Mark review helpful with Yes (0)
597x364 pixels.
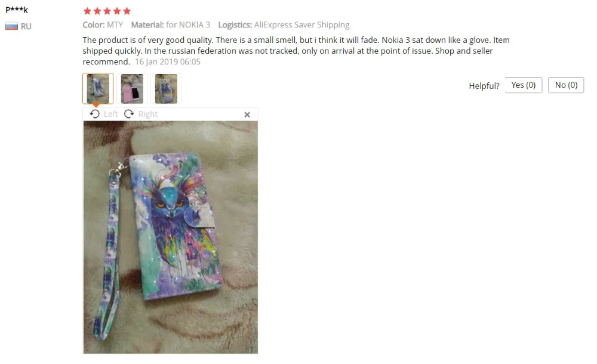(523, 85)
